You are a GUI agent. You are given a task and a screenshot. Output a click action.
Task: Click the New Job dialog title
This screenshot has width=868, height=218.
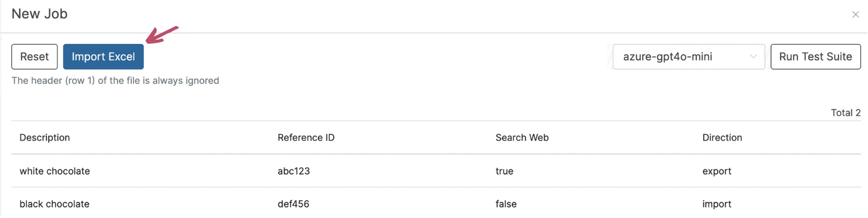[39, 14]
